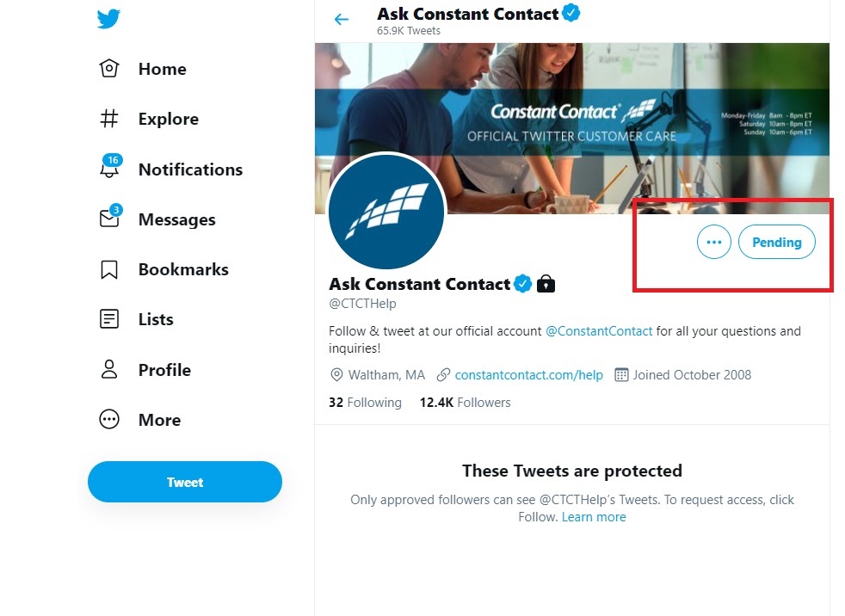845x616 pixels.
Task: Visit the constantcontact.com/help link
Action: [x=528, y=375]
